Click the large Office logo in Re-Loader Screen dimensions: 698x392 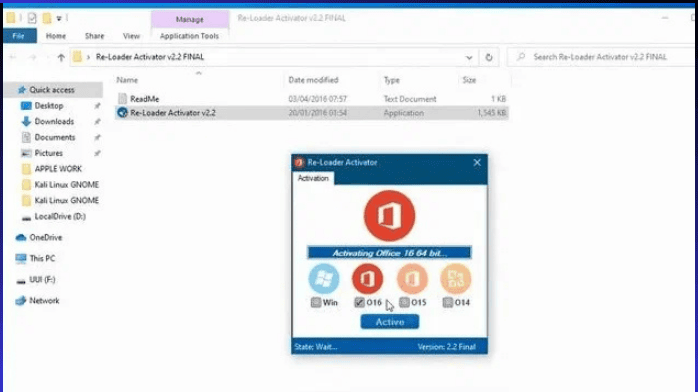pos(390,216)
